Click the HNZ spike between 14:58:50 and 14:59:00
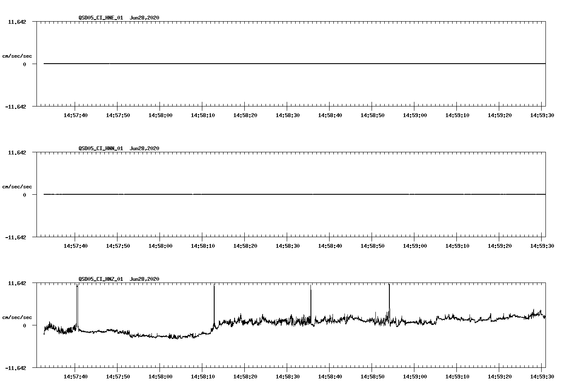 [389, 303]
